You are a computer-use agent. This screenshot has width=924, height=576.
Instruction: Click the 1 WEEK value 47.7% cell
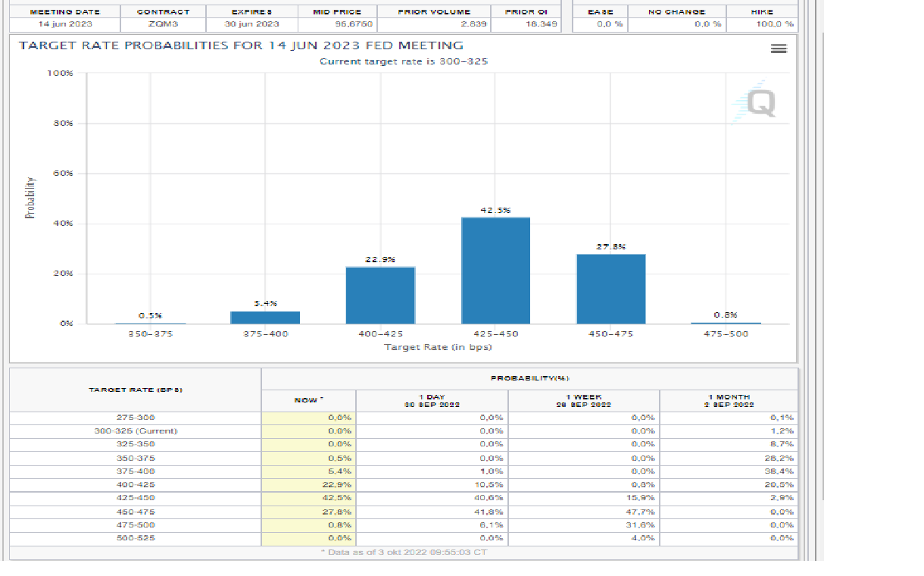coord(583,512)
